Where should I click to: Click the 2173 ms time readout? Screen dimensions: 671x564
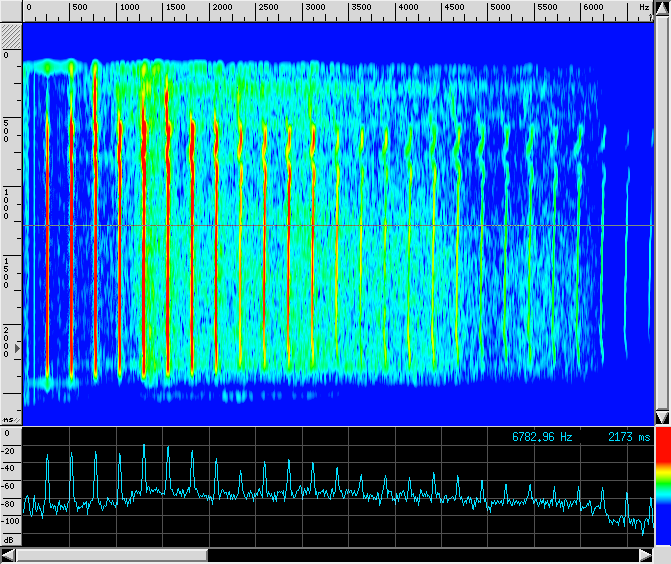tap(628, 437)
